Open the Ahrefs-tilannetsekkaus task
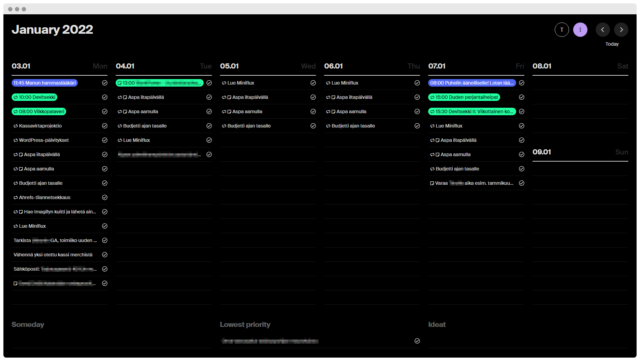 click(x=42, y=197)
